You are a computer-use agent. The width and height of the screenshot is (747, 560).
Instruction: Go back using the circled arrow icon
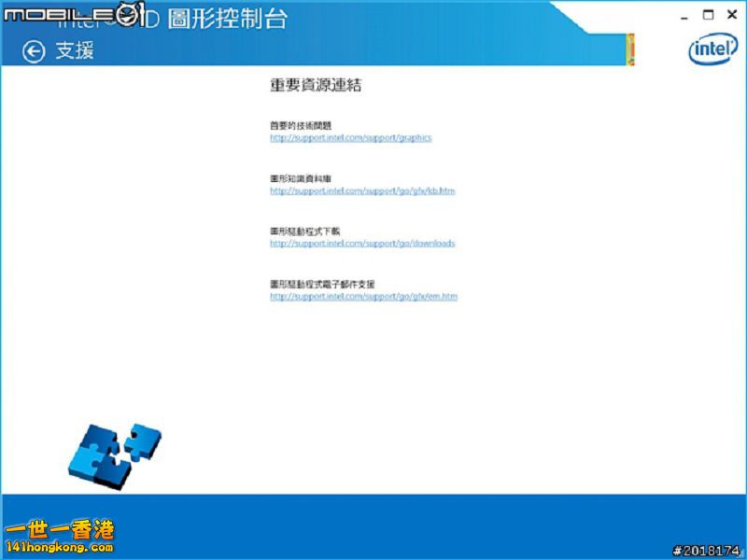34,51
